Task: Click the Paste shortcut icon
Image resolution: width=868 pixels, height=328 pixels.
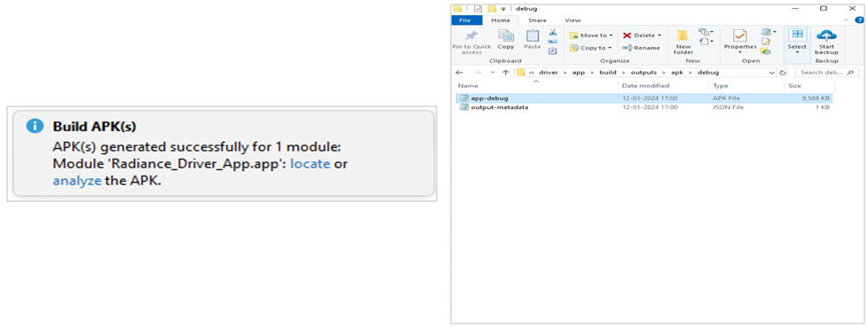Action: tap(552, 51)
